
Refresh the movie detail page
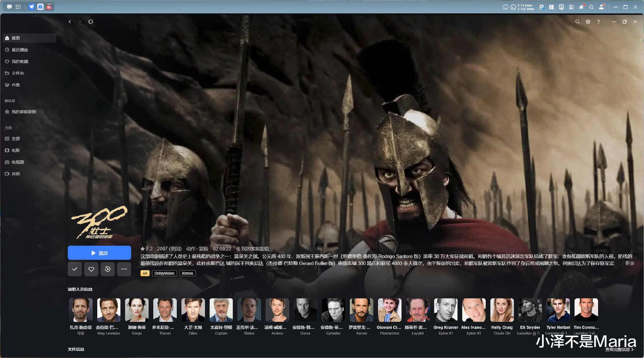click(x=91, y=22)
